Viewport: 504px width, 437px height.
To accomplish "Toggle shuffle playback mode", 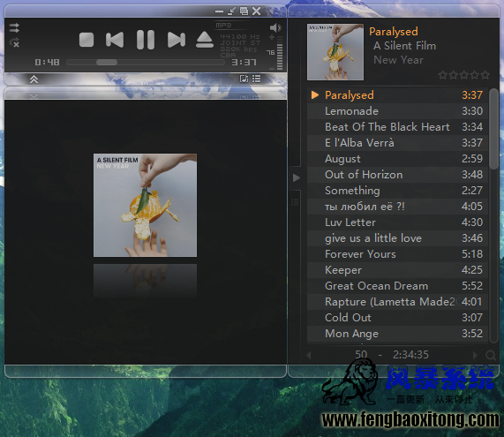I will coord(14,28).
